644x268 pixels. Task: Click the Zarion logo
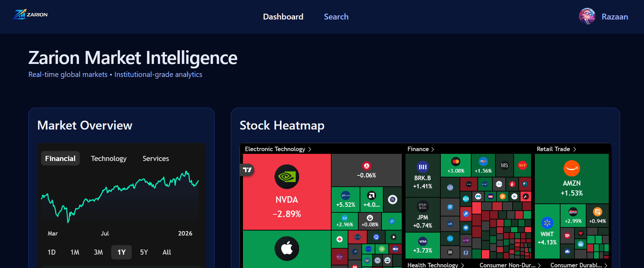[x=30, y=15]
